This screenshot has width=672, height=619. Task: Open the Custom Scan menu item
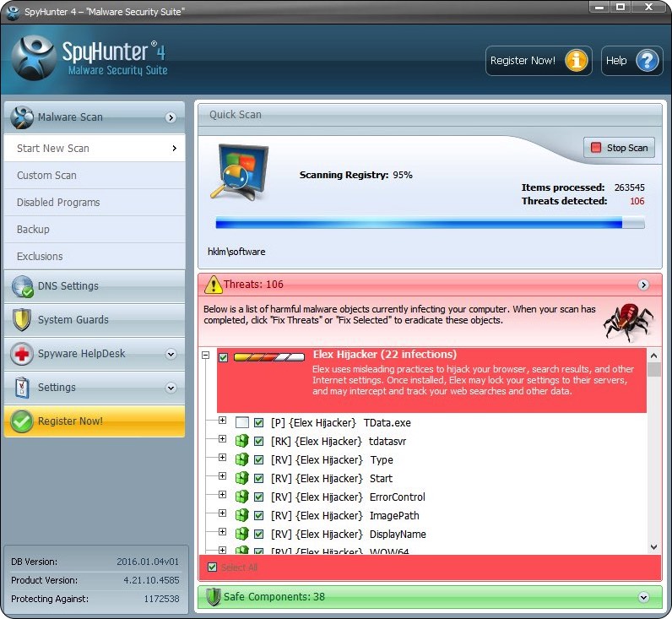(x=46, y=176)
